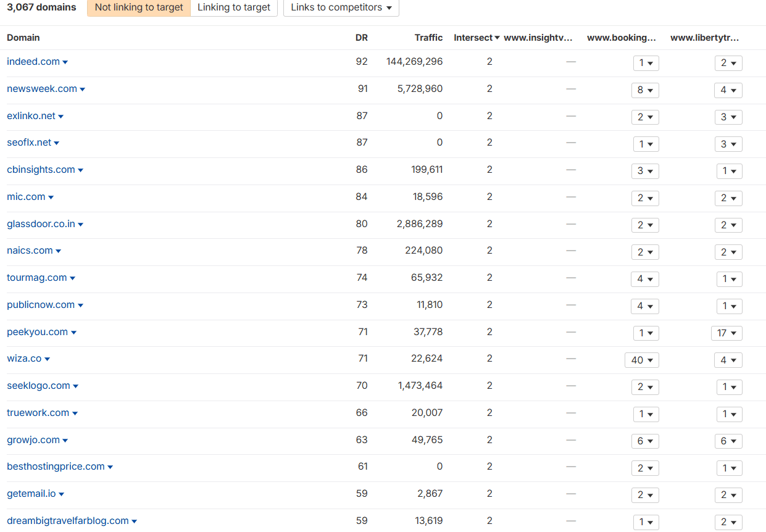Expand the caret next to wiza.co
The height and width of the screenshot is (532, 766).
click(47, 359)
